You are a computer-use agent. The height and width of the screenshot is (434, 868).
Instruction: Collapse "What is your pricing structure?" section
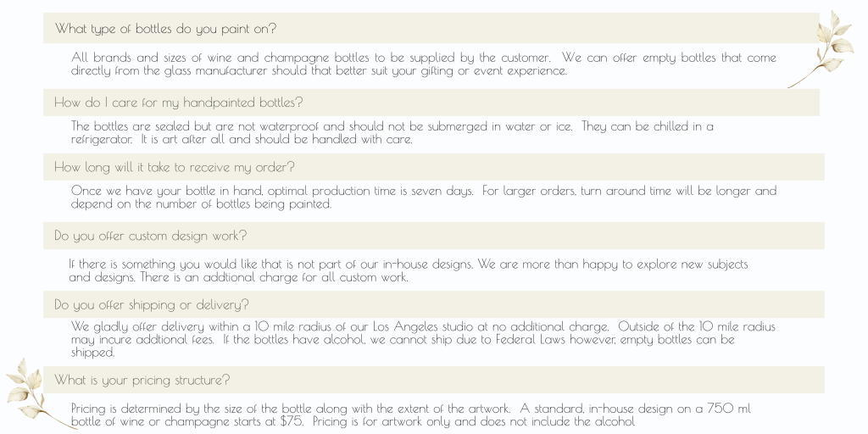click(x=142, y=380)
